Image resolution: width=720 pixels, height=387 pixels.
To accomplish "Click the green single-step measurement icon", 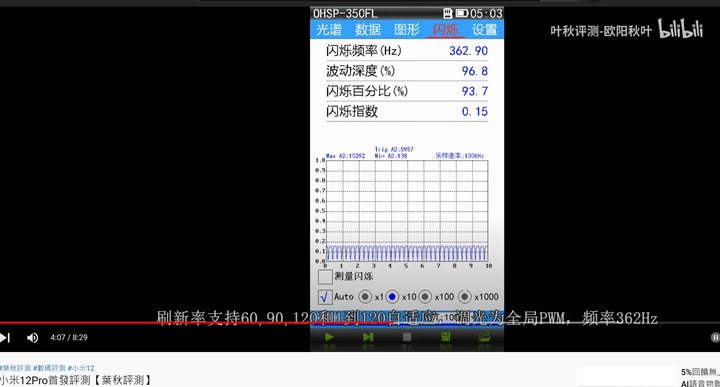I will pos(368,337).
